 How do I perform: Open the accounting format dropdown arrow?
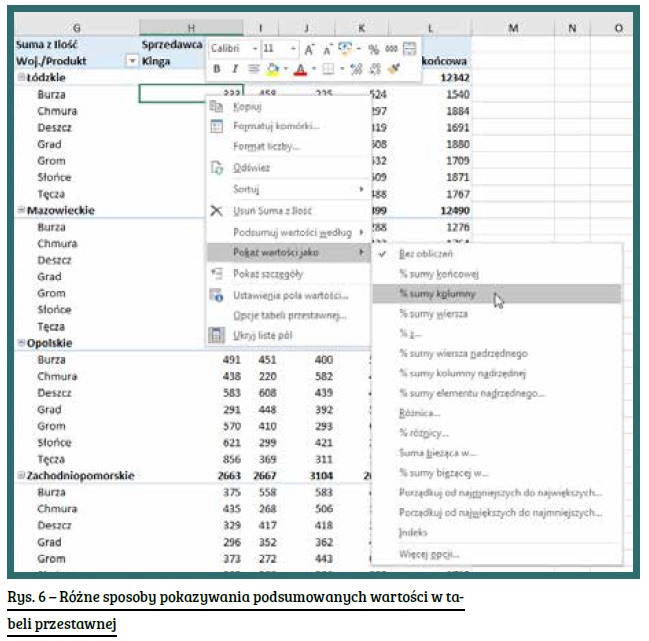(x=358, y=49)
